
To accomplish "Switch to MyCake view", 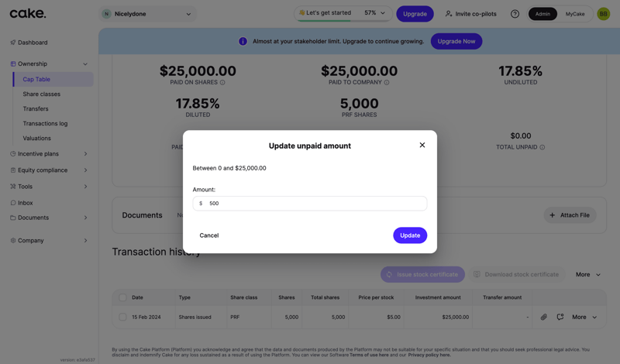I will [x=575, y=14].
